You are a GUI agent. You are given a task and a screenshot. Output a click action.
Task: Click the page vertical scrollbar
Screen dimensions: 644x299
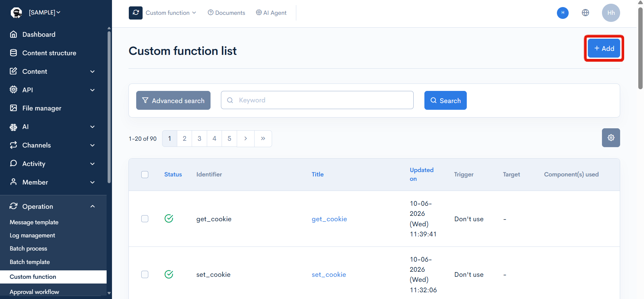click(640, 48)
